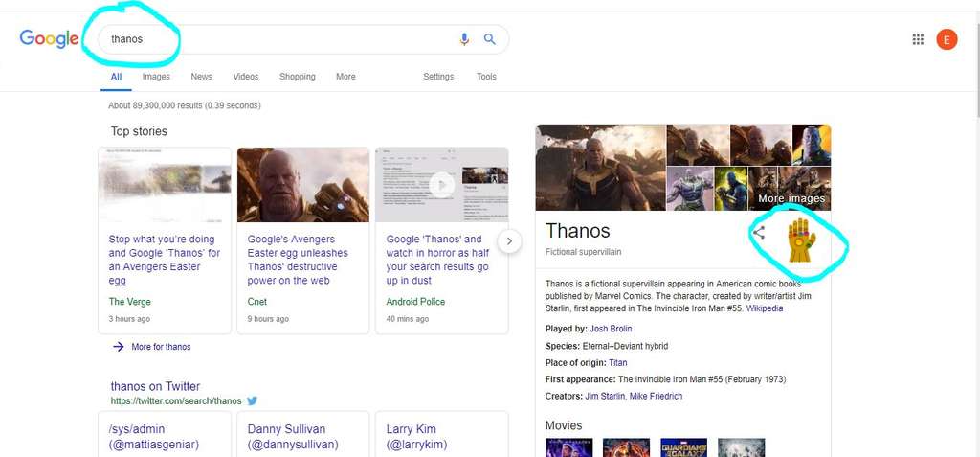The width and height of the screenshot is (980, 457).
Task: Click More for thanos link
Action: (x=161, y=346)
